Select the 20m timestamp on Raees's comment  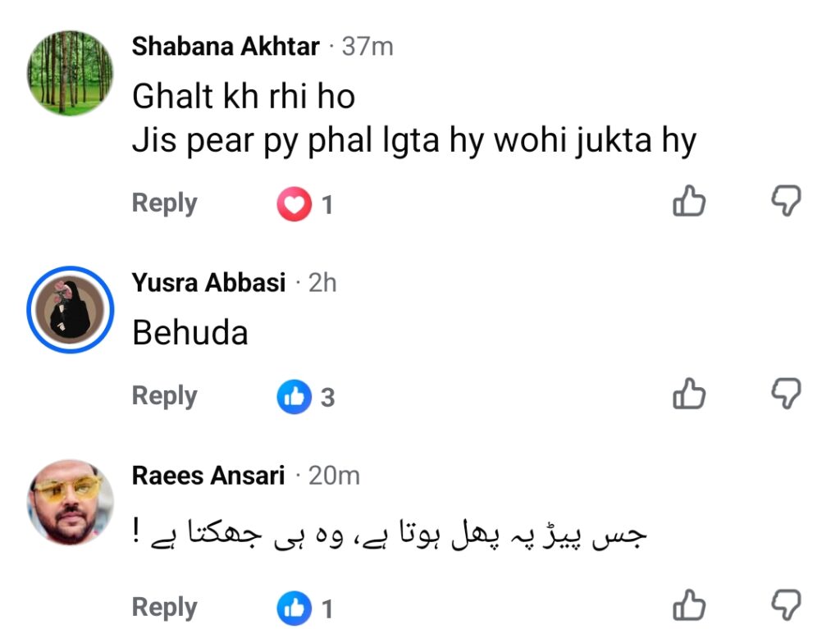[x=334, y=476]
